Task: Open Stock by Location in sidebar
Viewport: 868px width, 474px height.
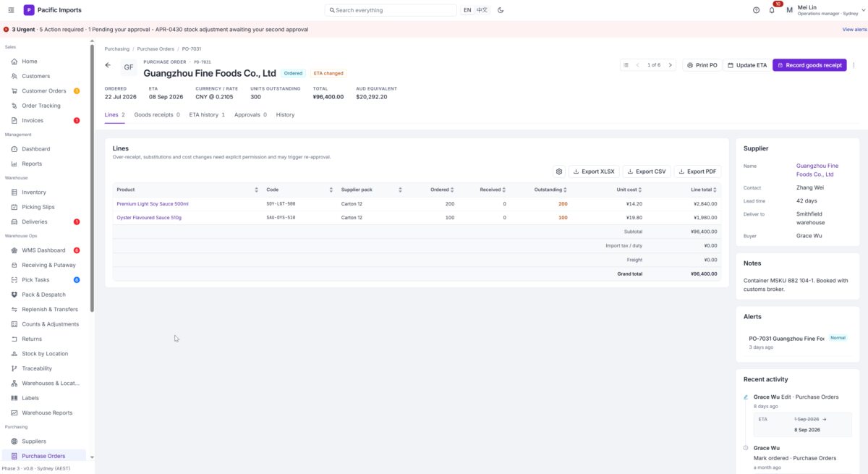Action: click(43, 354)
